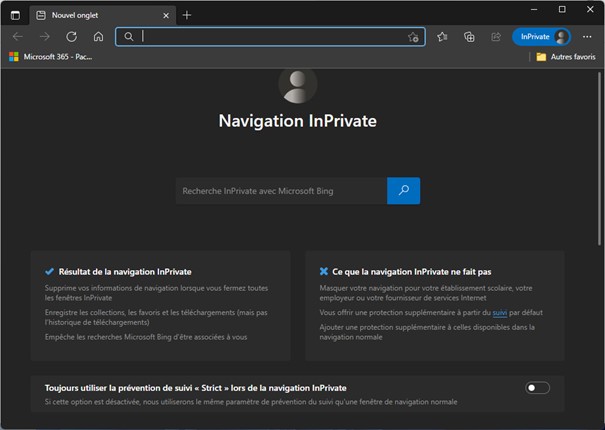
Task: Add this page to favorites icon
Action: point(413,37)
